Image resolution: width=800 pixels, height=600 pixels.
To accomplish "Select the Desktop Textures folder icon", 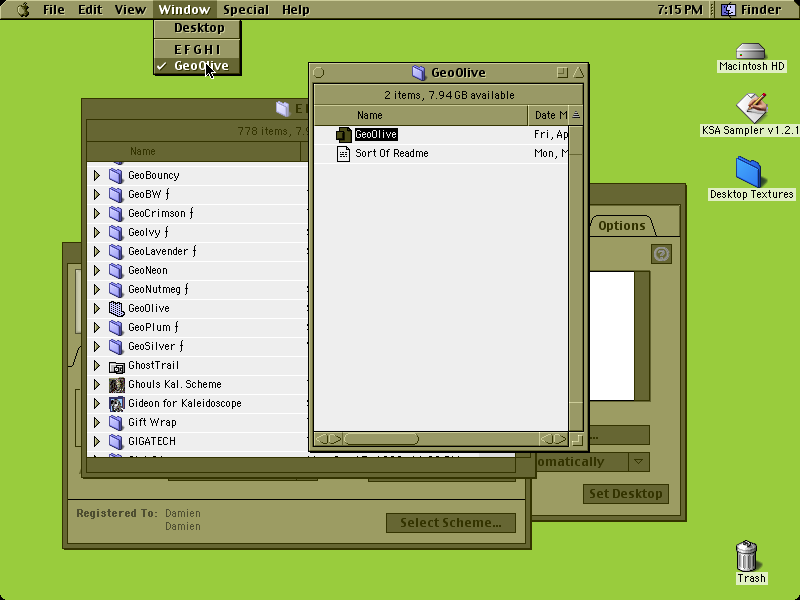I will pyautogui.click(x=748, y=171).
